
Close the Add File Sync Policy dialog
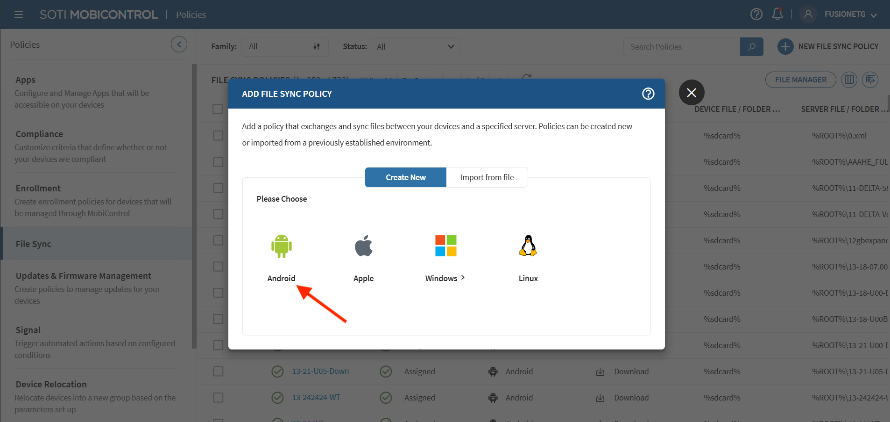pos(692,93)
